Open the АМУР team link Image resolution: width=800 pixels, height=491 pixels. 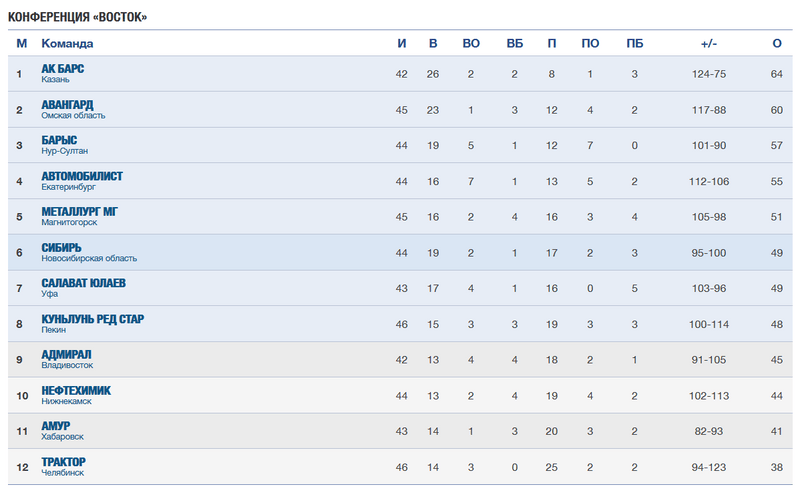pyautogui.click(x=56, y=426)
